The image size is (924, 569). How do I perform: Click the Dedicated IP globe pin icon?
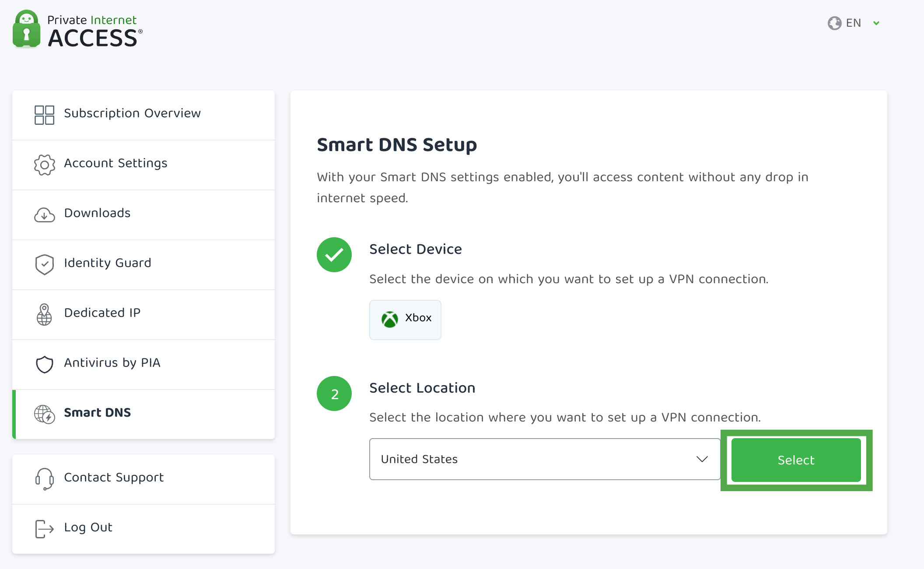44,314
